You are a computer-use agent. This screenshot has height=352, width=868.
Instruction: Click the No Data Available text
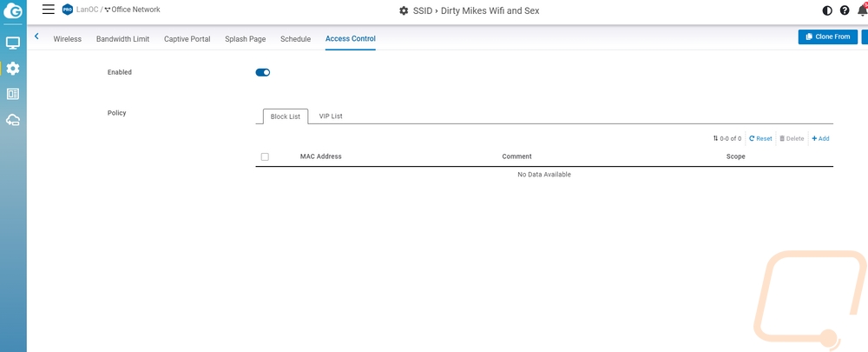click(x=544, y=175)
